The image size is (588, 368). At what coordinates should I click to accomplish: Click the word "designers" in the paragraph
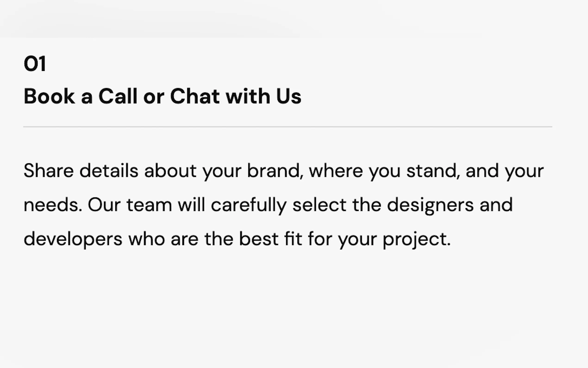[430, 205]
